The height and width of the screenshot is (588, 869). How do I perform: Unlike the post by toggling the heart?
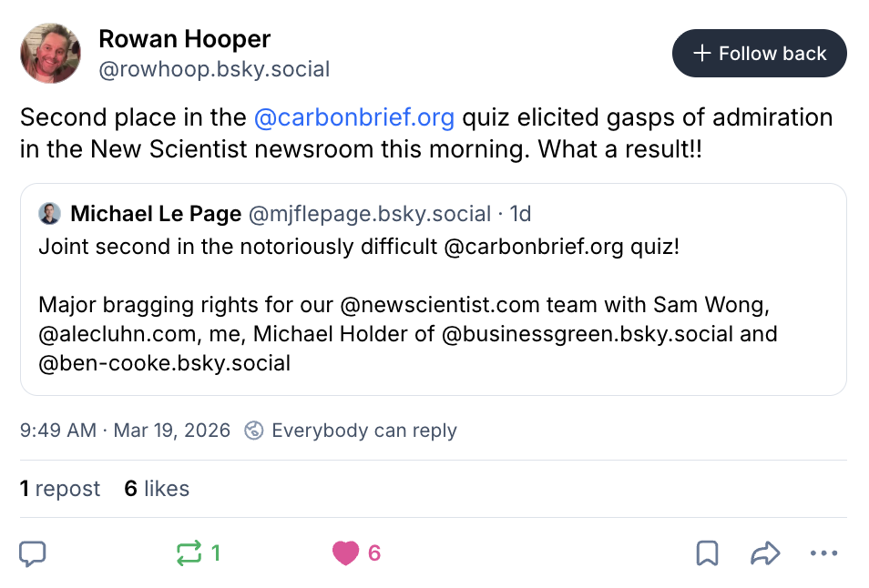point(346,553)
